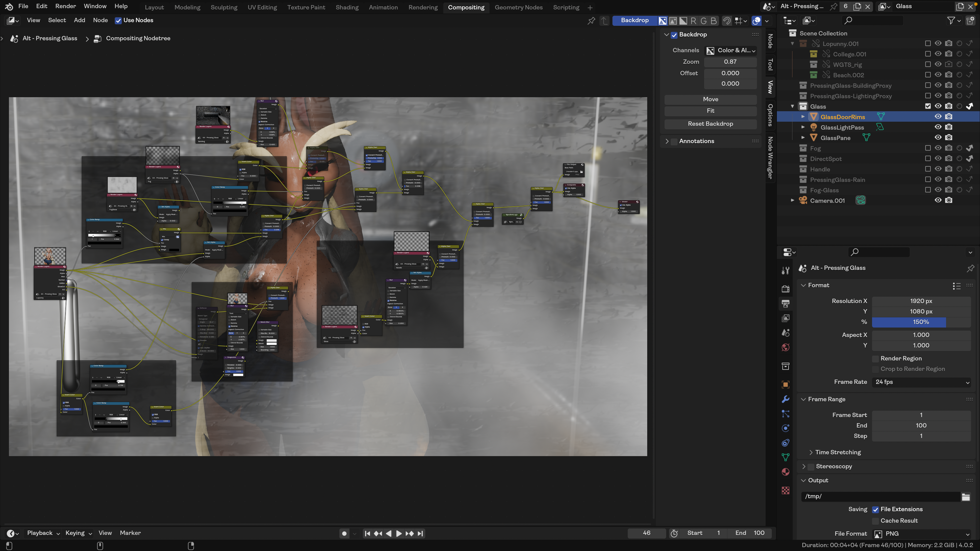This screenshot has width=980, height=551.
Task: Open the Texture properties checker icon
Action: click(786, 491)
